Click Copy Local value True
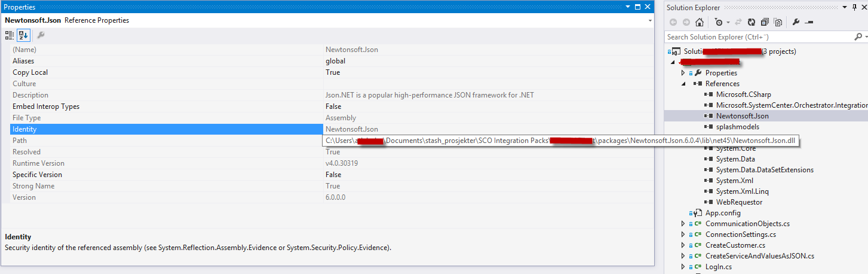Screen dimensions: 868x274 [x=333, y=72]
